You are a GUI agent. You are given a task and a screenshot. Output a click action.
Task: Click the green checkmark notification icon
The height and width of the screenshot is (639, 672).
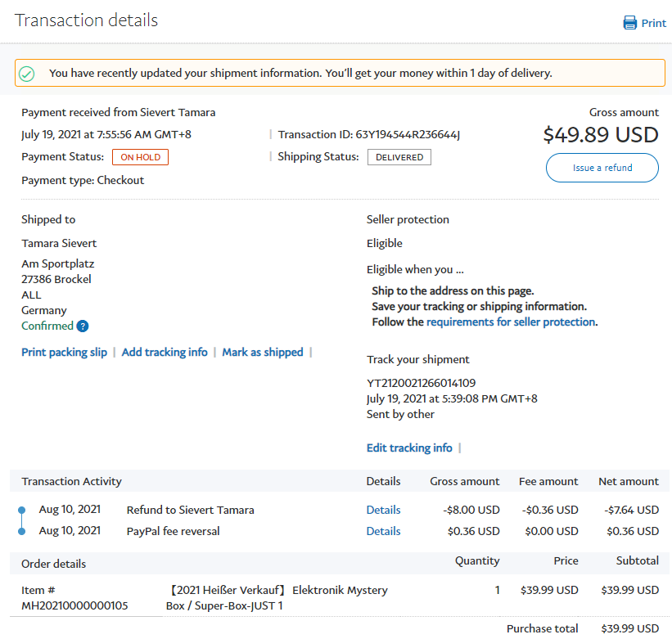tap(27, 74)
